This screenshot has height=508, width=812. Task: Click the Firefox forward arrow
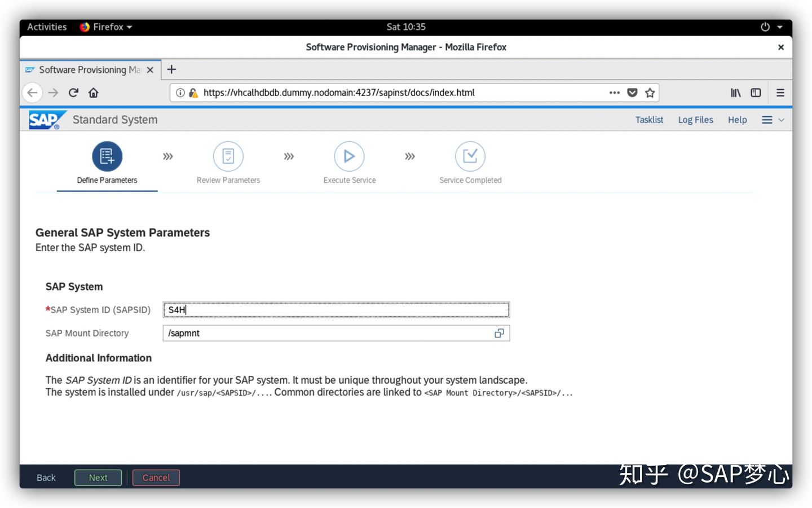click(53, 93)
